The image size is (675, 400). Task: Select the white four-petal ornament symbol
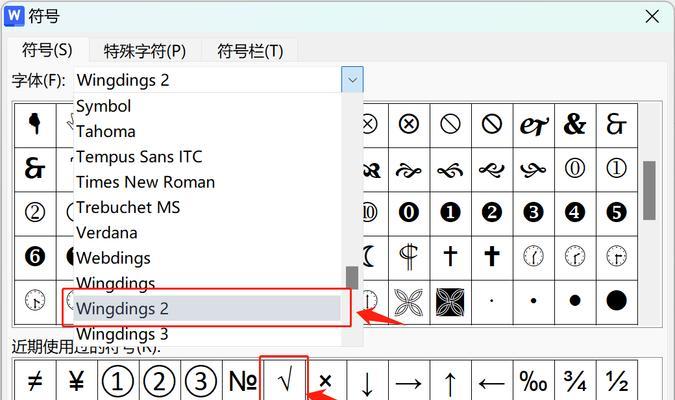coord(409,302)
